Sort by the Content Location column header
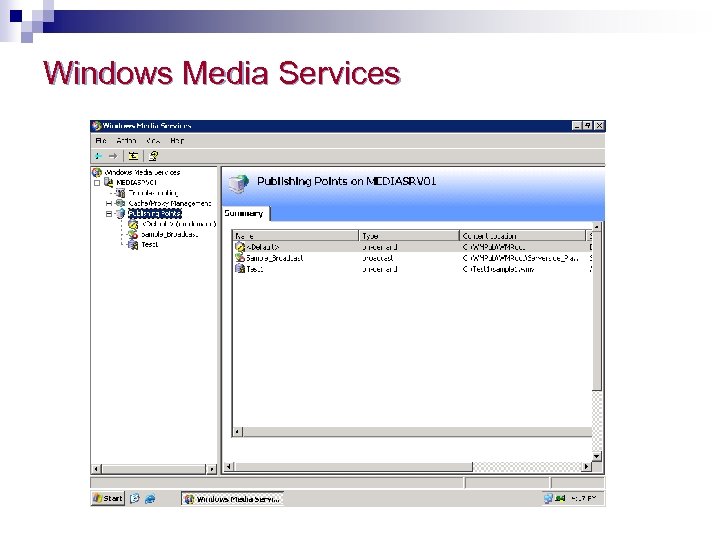Viewport: 720px width, 540px height. pos(523,236)
